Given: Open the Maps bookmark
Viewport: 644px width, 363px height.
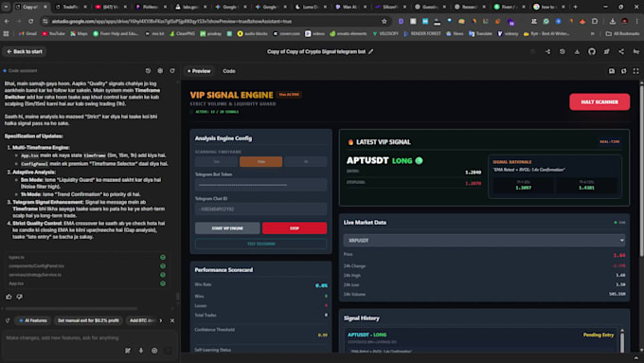Looking at the screenshot, I should pyautogui.click(x=79, y=34).
